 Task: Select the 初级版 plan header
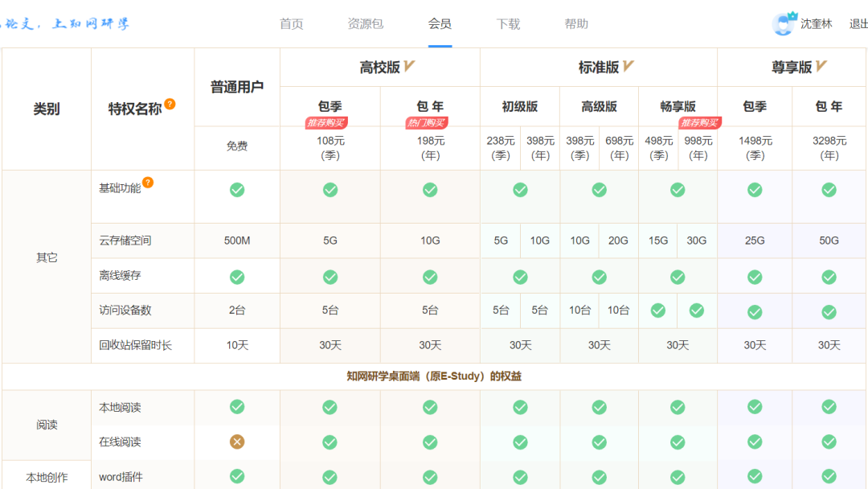tap(520, 106)
